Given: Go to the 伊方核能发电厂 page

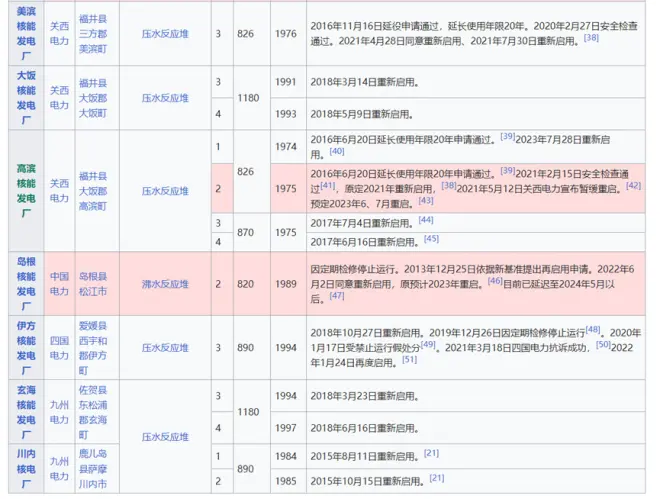Looking at the screenshot, I should tap(24, 348).
